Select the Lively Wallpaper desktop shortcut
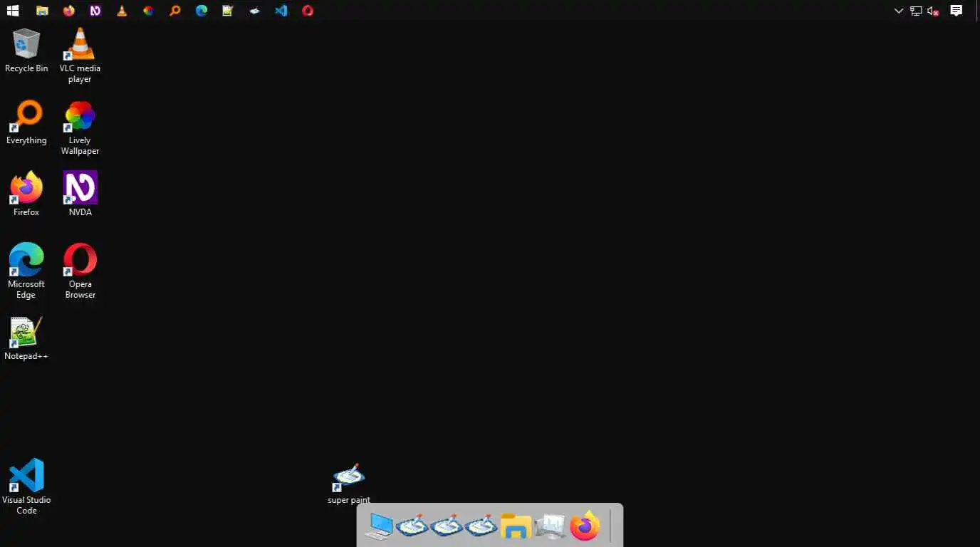980x547 pixels. tap(80, 128)
